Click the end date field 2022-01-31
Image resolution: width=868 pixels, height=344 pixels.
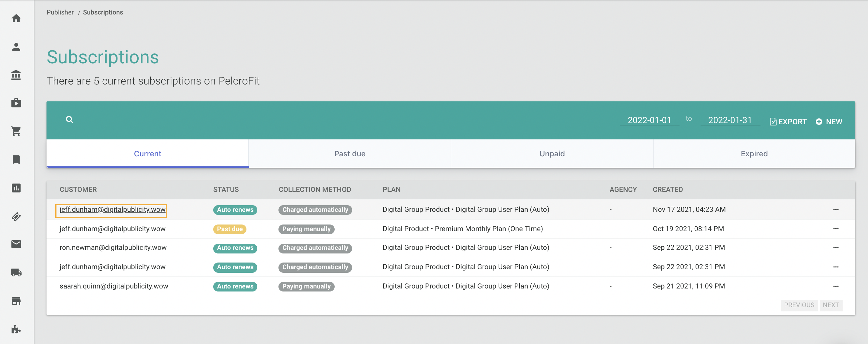click(729, 120)
